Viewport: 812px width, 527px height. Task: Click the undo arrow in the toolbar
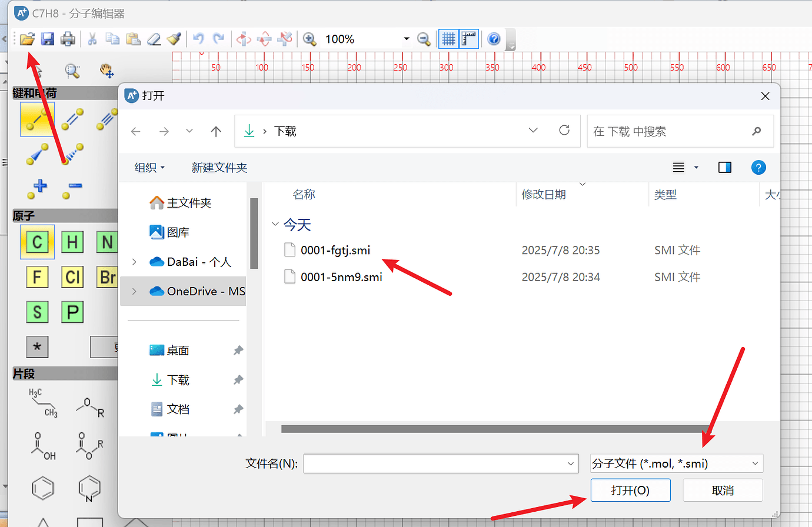tap(199, 39)
